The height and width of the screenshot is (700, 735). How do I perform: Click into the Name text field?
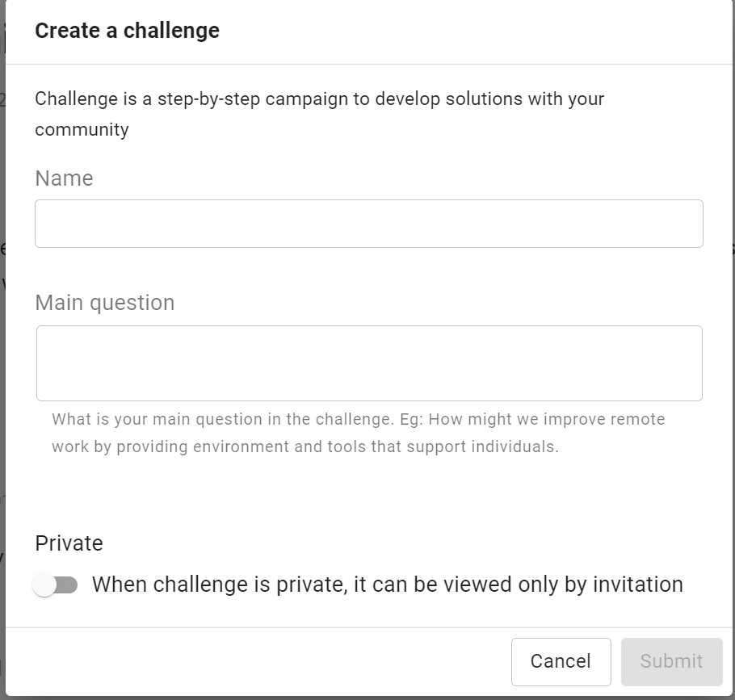click(x=368, y=224)
